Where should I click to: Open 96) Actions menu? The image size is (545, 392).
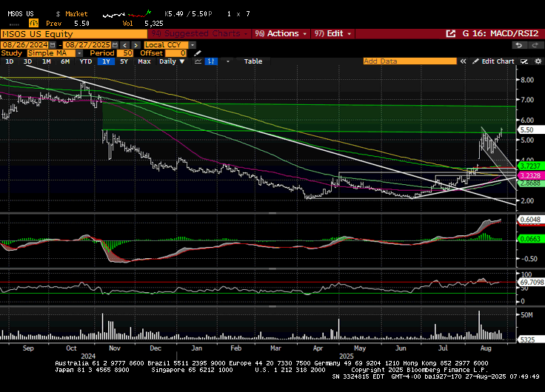click(x=281, y=34)
